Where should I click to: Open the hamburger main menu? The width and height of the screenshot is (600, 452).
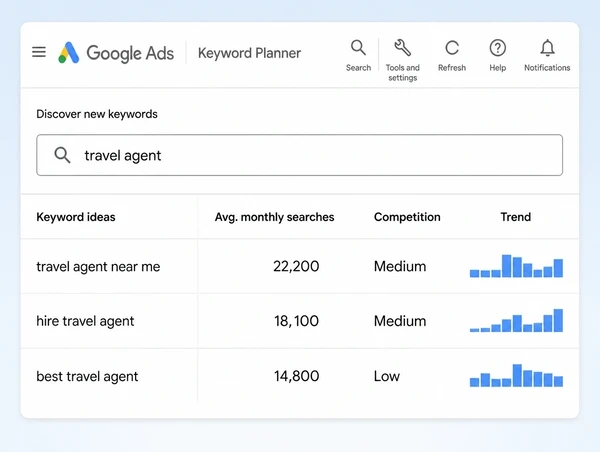click(x=39, y=52)
